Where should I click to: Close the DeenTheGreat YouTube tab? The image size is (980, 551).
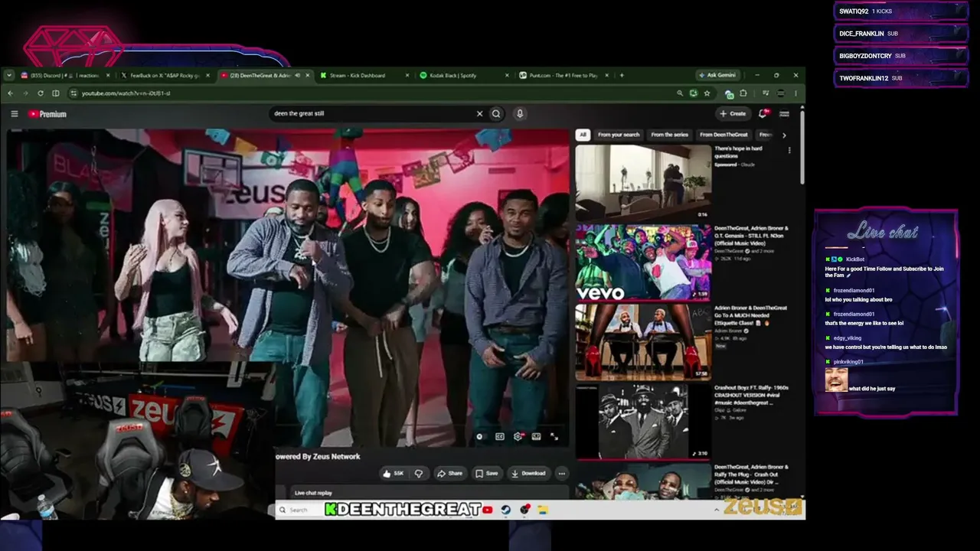tap(308, 75)
